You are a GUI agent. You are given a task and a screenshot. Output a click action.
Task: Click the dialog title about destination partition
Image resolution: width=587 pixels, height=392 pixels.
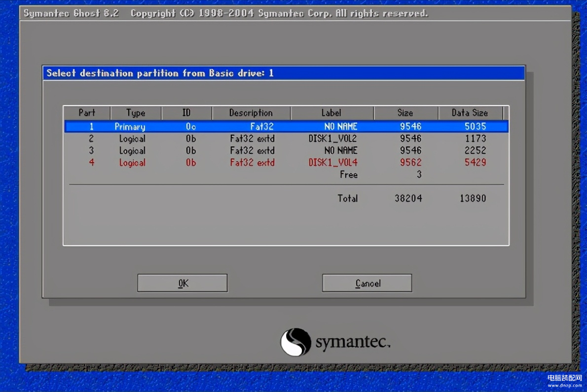pyautogui.click(x=160, y=73)
